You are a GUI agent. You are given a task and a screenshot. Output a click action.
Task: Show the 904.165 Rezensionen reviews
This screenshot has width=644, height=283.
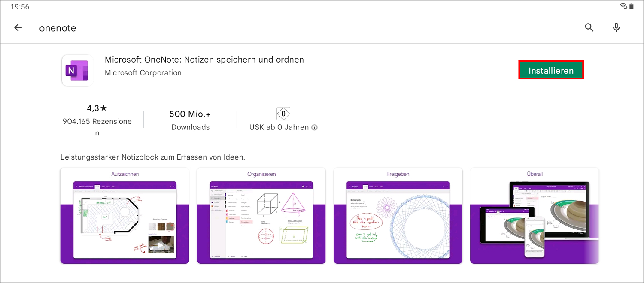(97, 127)
